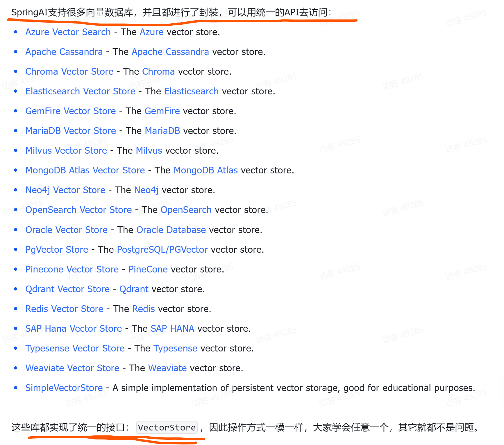Click the PineCone link
504x445 pixels.
pos(148,269)
